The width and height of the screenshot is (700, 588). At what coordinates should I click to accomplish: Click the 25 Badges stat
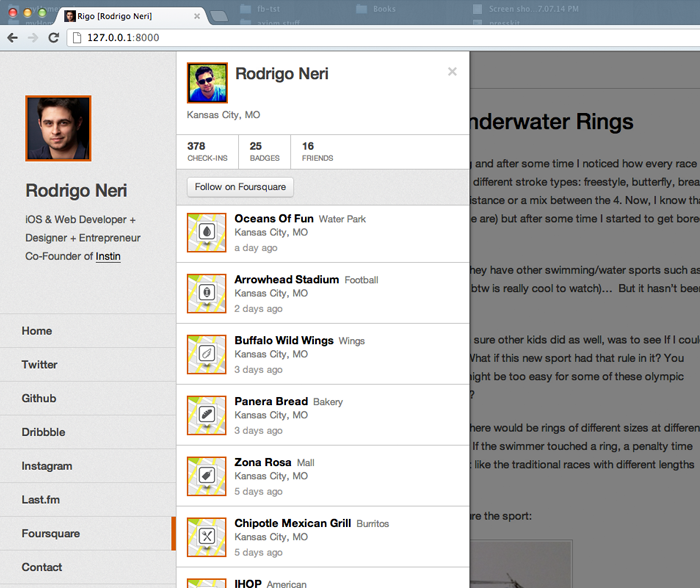[x=264, y=152]
